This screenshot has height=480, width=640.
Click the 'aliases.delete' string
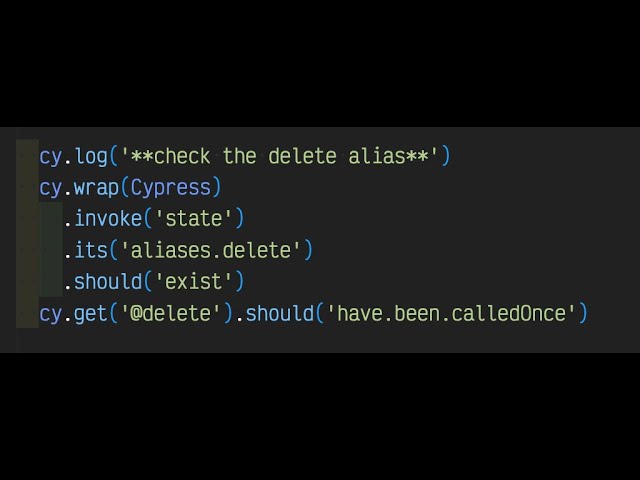point(209,250)
